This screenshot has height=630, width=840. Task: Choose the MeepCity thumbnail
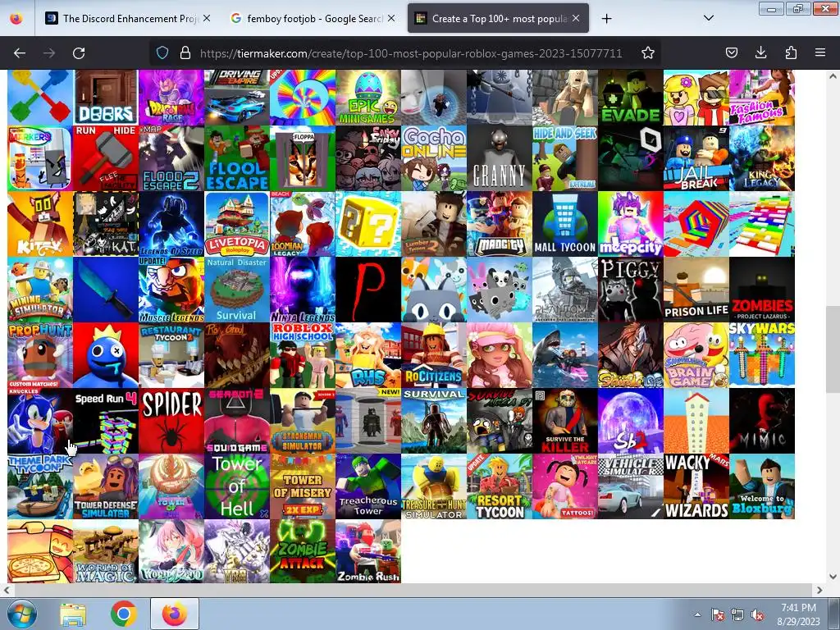click(x=631, y=224)
